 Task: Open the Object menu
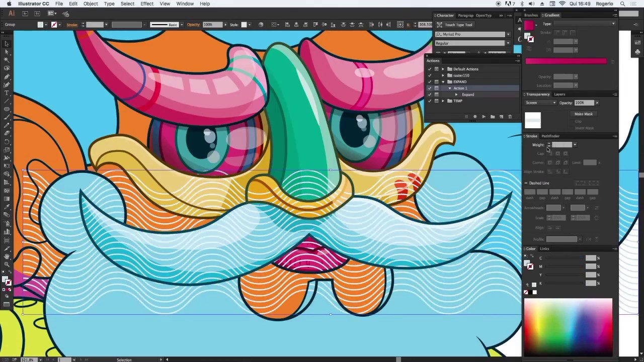pos(91,4)
